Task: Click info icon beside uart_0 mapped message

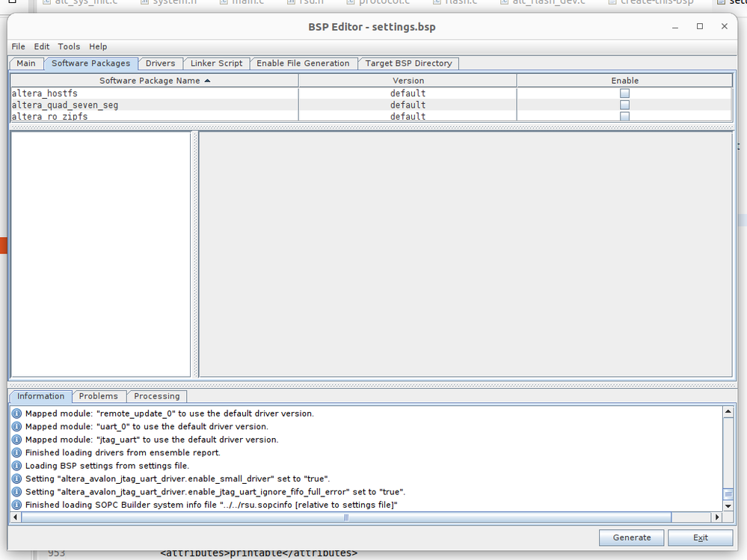Action: pyautogui.click(x=16, y=426)
